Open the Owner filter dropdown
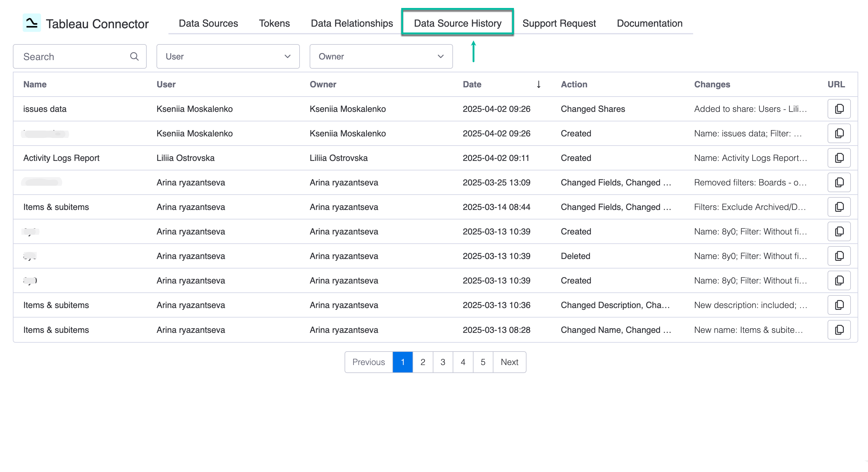Image resolution: width=868 pixels, height=472 pixels. click(x=381, y=56)
